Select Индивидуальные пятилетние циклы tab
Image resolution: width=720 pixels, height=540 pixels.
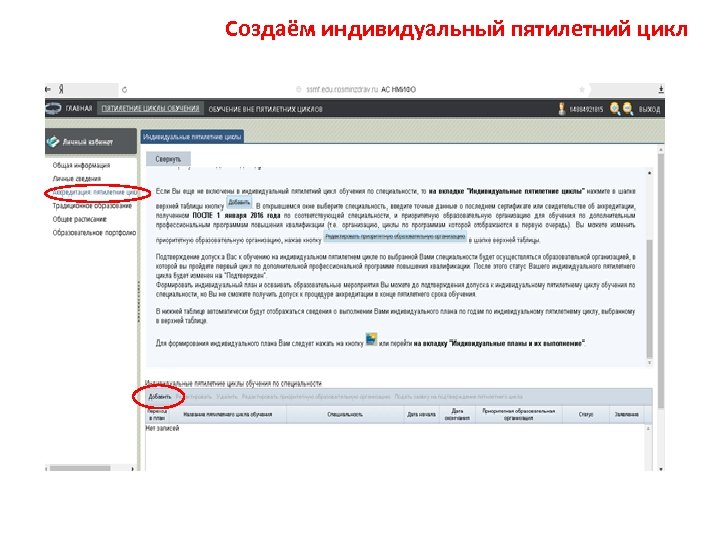coord(192,136)
